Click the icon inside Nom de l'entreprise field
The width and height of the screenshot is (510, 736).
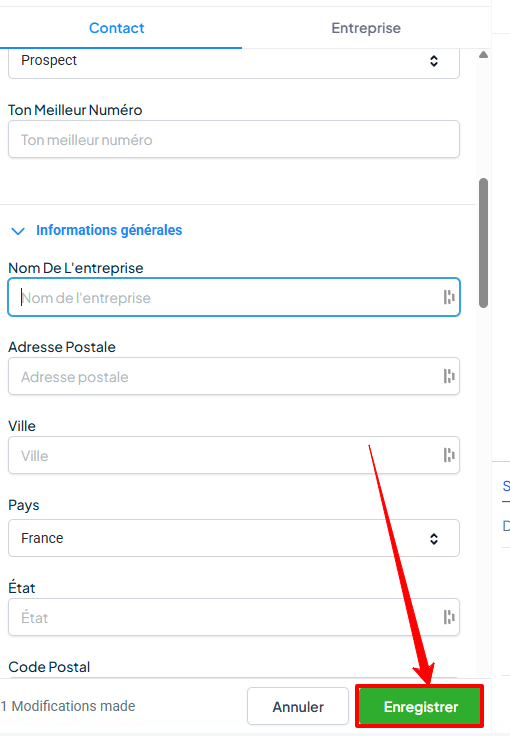tap(449, 297)
